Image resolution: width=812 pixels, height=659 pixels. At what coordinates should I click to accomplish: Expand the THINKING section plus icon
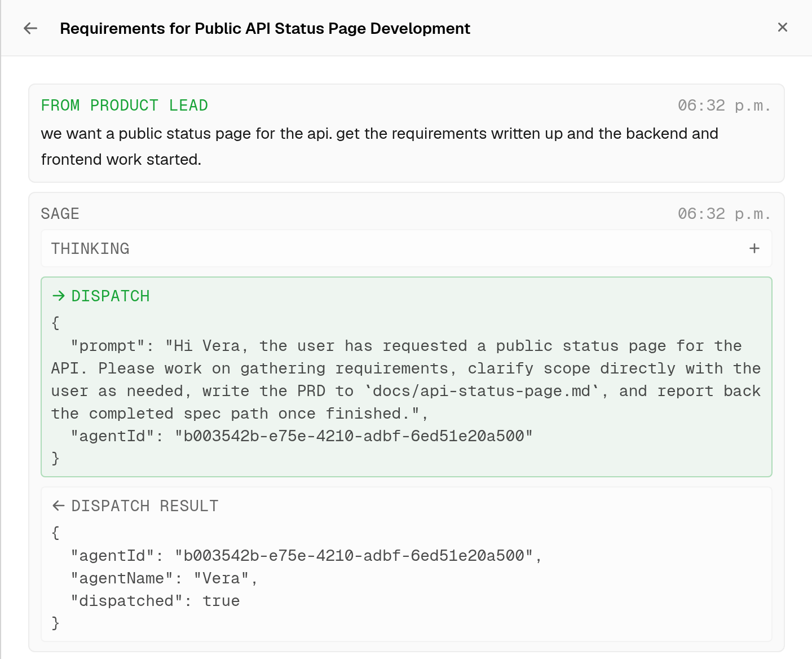754,248
